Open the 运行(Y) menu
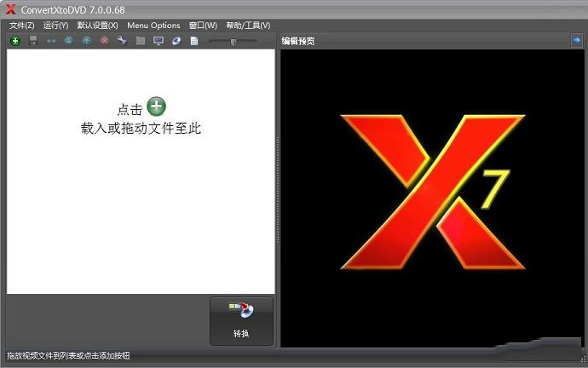 [55, 26]
